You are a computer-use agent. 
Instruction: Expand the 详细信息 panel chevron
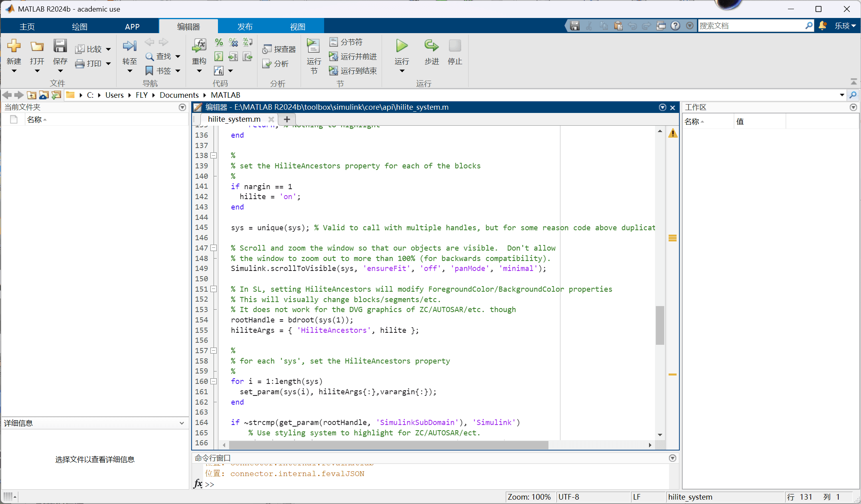pos(182,423)
